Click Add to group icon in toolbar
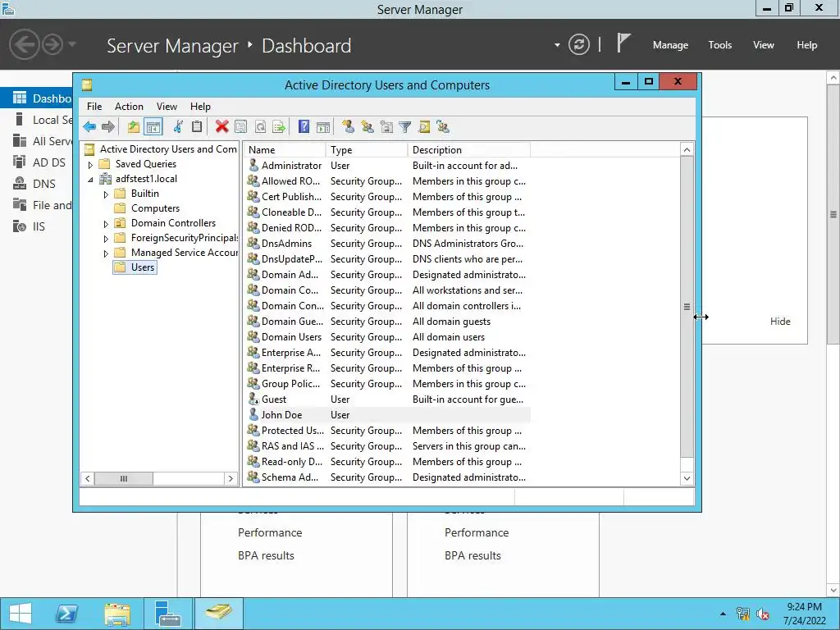840x630 pixels. coord(443,127)
